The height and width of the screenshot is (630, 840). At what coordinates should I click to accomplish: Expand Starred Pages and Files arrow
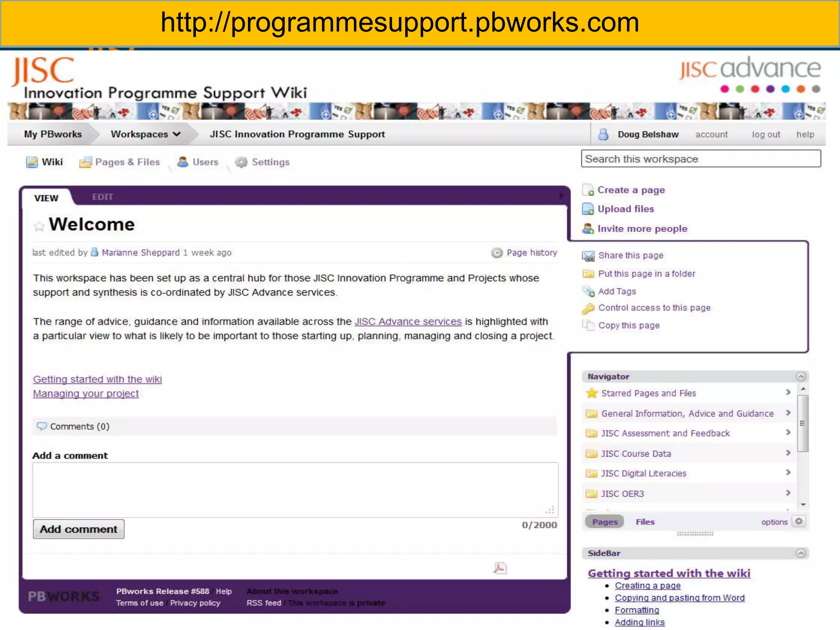(788, 392)
